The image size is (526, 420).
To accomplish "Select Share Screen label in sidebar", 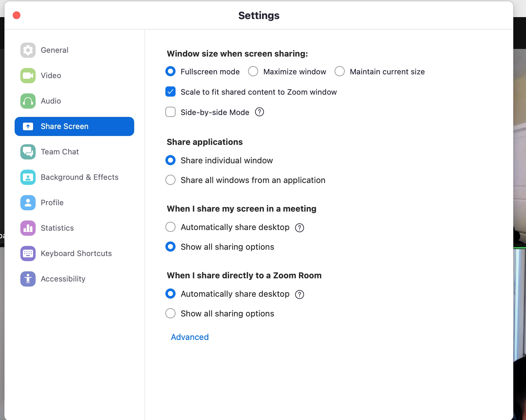I will pos(65,126).
